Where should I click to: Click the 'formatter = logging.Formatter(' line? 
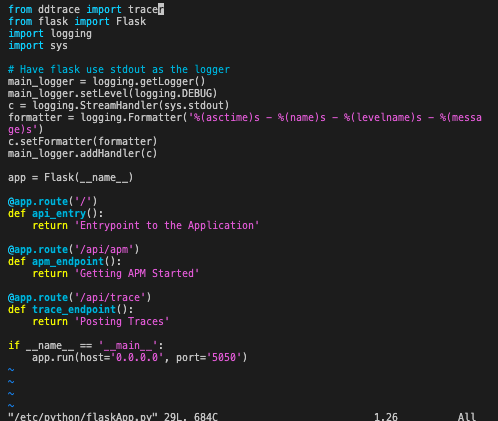[245, 117]
